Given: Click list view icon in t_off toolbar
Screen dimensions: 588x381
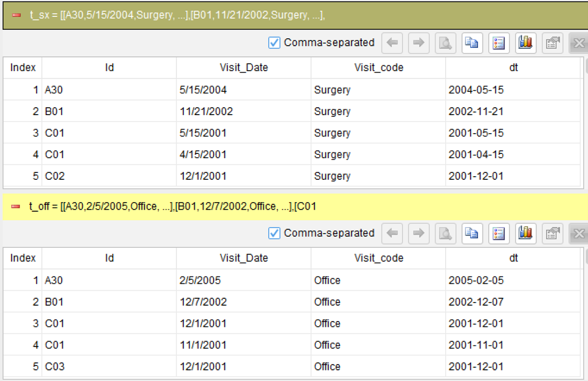Looking at the screenshot, I should click(x=499, y=233).
